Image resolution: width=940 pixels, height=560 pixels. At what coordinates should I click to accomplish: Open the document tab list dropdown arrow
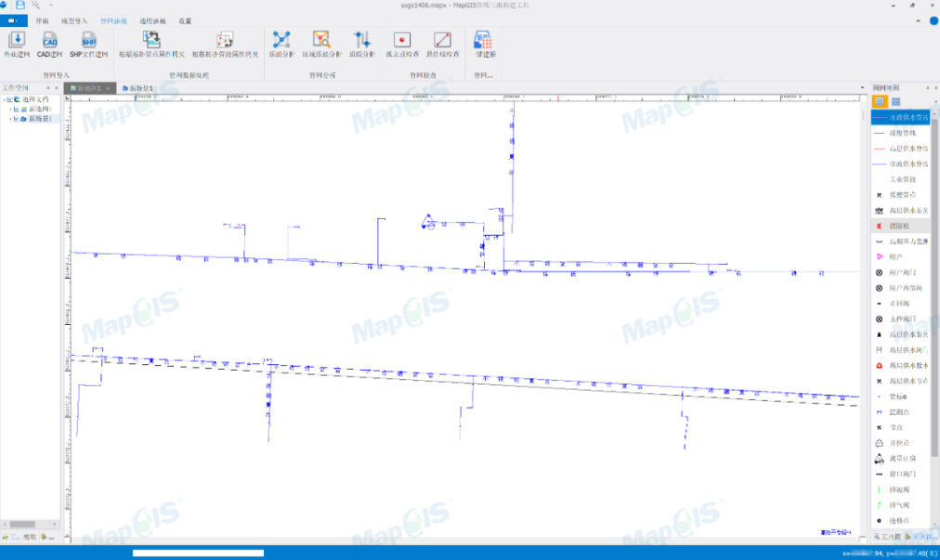pos(862,87)
